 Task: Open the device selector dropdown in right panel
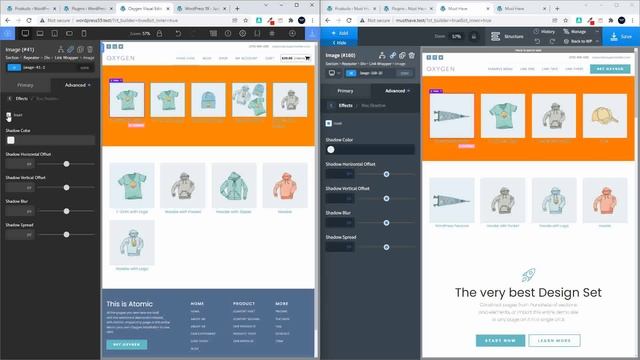tap(334, 73)
